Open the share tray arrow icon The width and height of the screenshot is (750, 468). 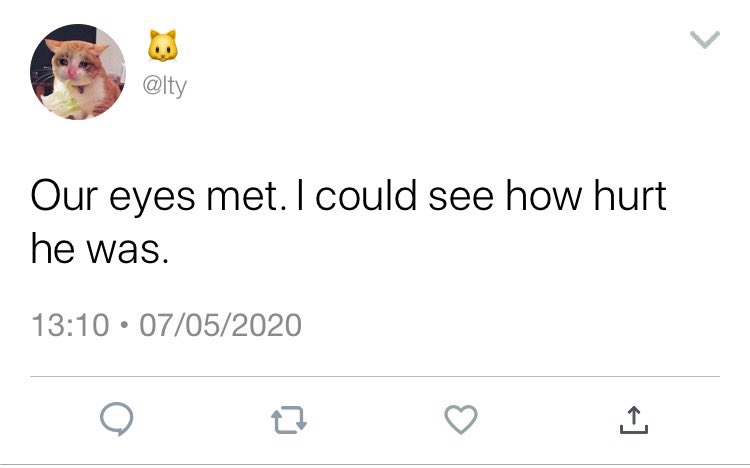coord(633,420)
